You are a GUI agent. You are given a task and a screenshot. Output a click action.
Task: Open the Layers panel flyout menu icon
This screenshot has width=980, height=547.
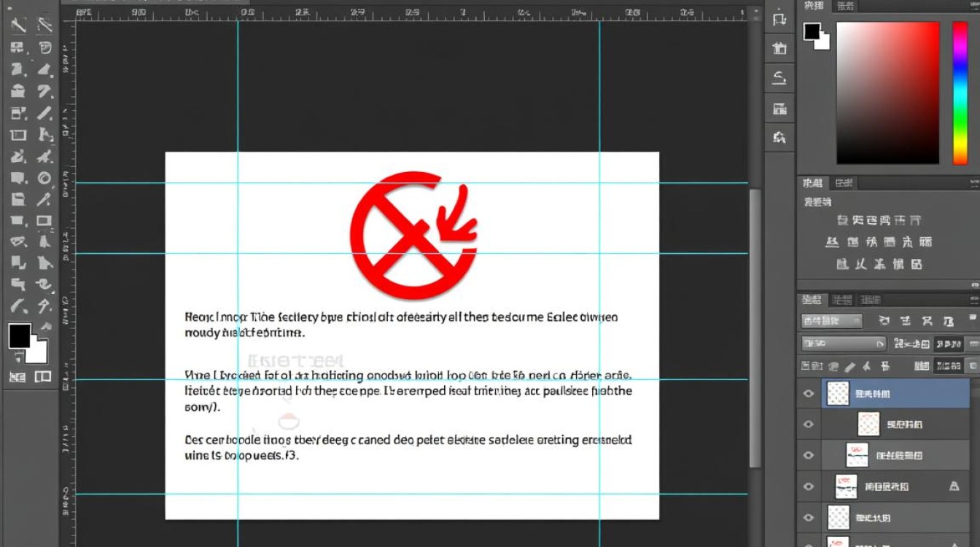tap(973, 299)
